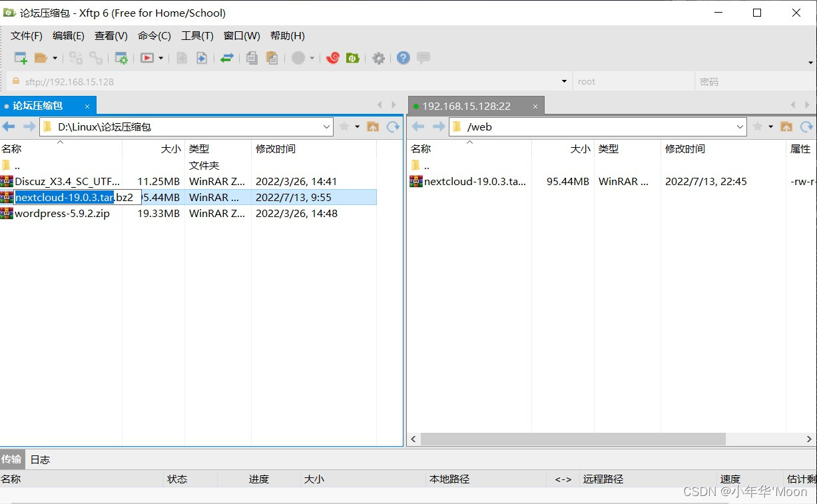This screenshot has height=504, width=817.
Task: Open Help via blue question mark icon
Action: 403,58
